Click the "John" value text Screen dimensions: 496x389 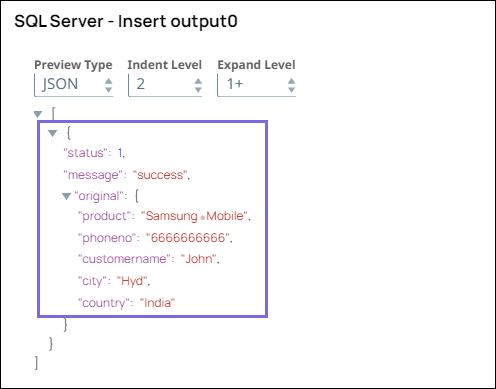198,259
